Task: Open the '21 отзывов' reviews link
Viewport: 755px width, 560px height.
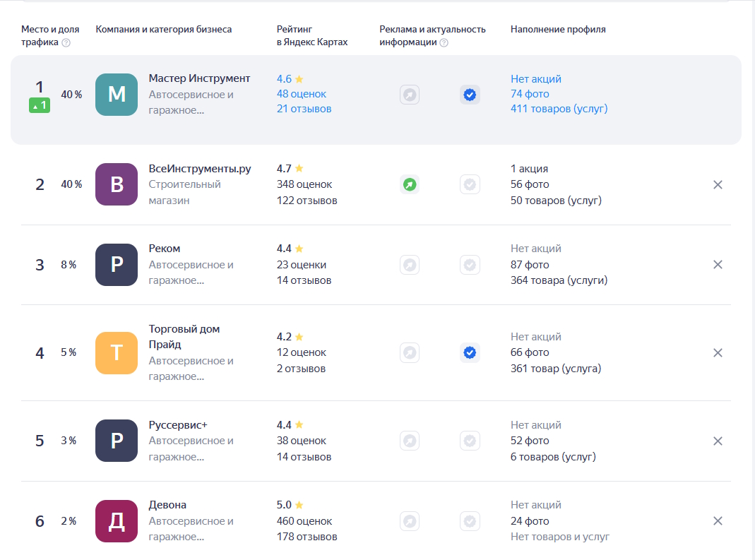Action: [304, 109]
